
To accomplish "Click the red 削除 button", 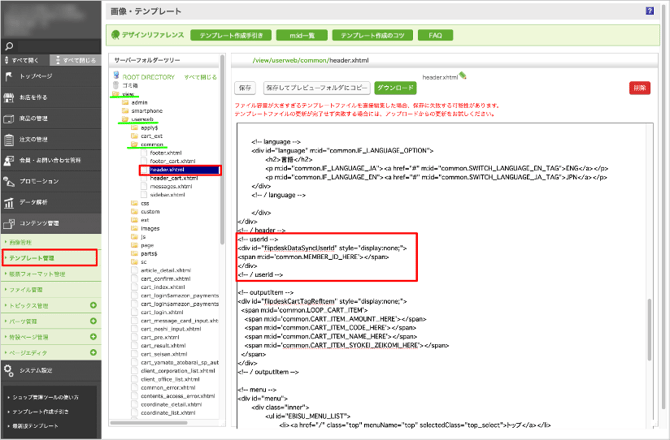I will (640, 88).
